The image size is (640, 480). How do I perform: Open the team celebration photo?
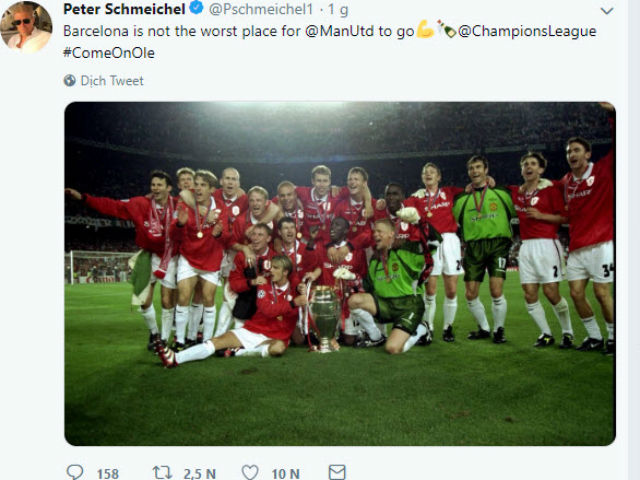340,273
